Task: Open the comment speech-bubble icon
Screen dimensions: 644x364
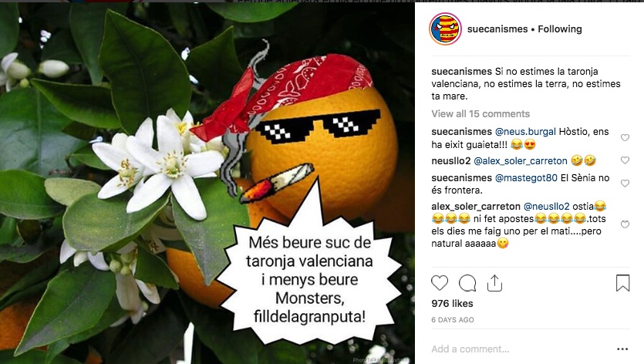Action: coord(467,283)
